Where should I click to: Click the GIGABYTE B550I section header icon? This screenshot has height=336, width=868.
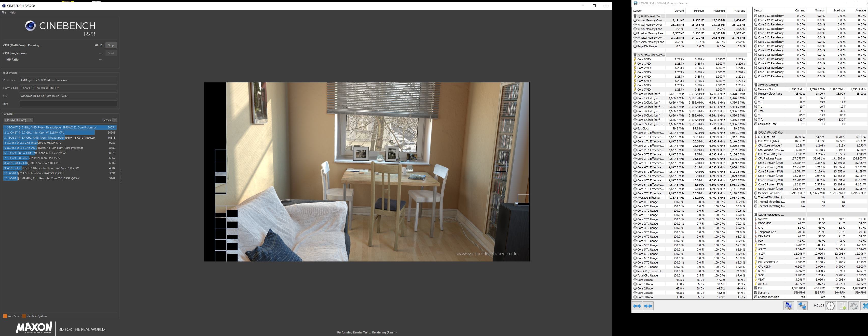[755, 214]
